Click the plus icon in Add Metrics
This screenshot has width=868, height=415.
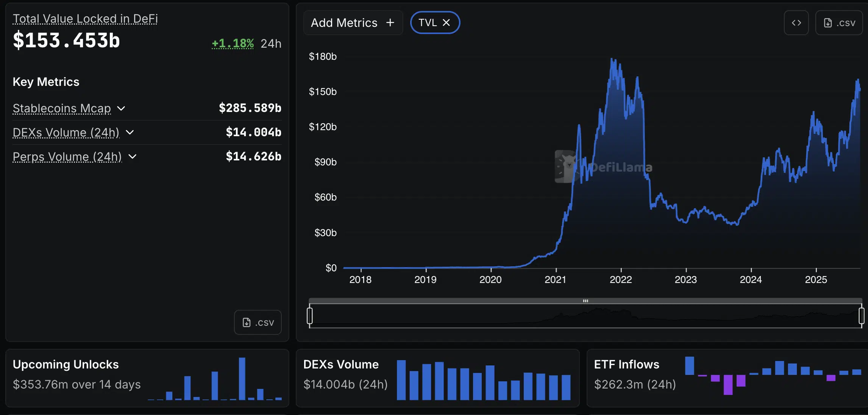[390, 23]
